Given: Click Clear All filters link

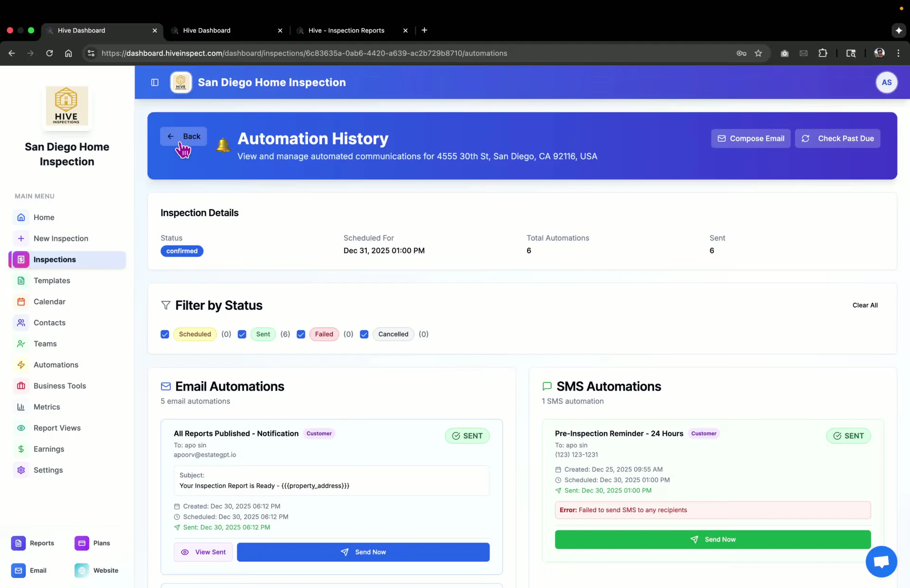Looking at the screenshot, I should 864,306.
